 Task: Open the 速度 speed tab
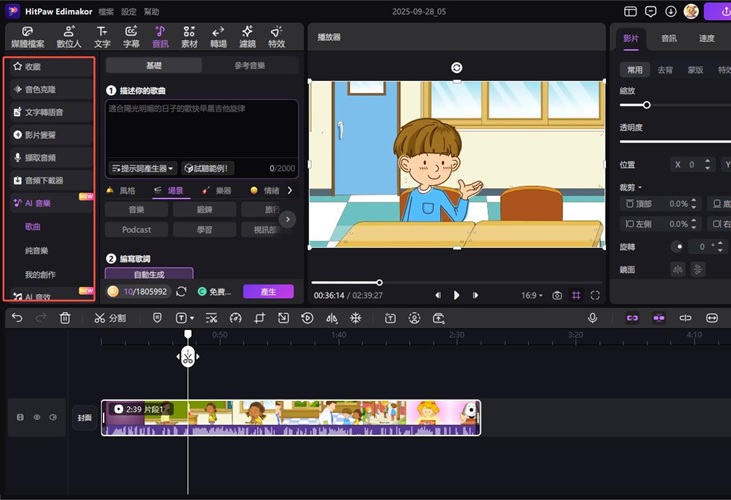706,38
